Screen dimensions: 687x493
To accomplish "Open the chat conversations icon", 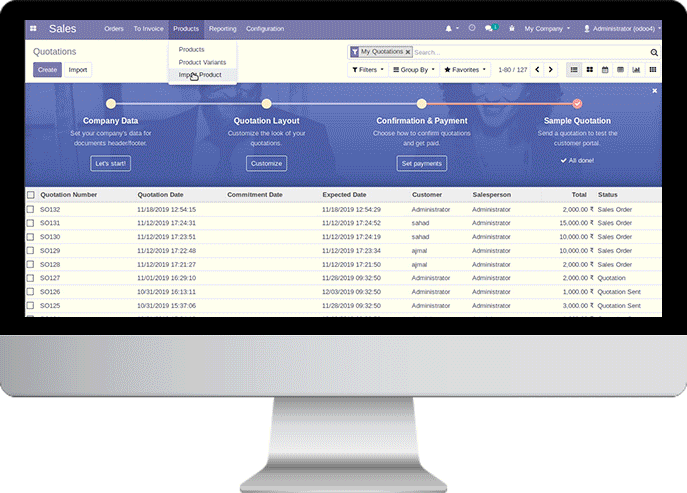I will point(489,28).
